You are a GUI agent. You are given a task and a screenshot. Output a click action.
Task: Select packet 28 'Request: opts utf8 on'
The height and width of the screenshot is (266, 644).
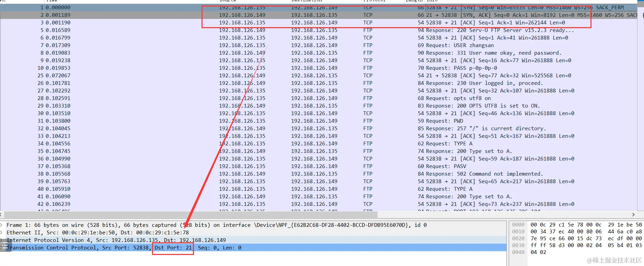[x=319, y=98]
